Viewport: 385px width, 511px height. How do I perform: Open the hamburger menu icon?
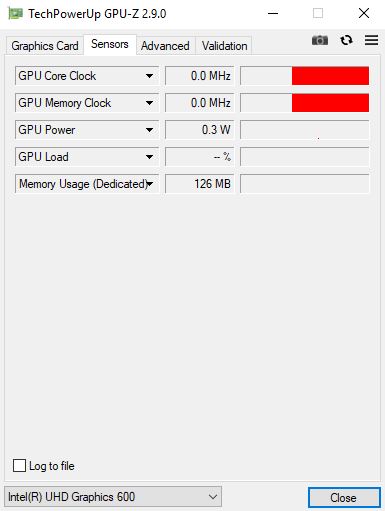pyautogui.click(x=371, y=40)
